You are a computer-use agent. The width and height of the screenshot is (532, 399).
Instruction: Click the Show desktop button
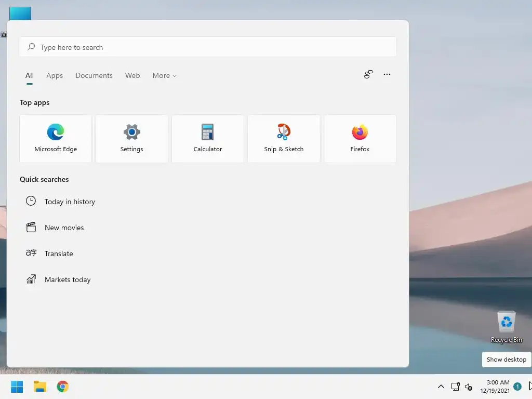tap(507, 360)
